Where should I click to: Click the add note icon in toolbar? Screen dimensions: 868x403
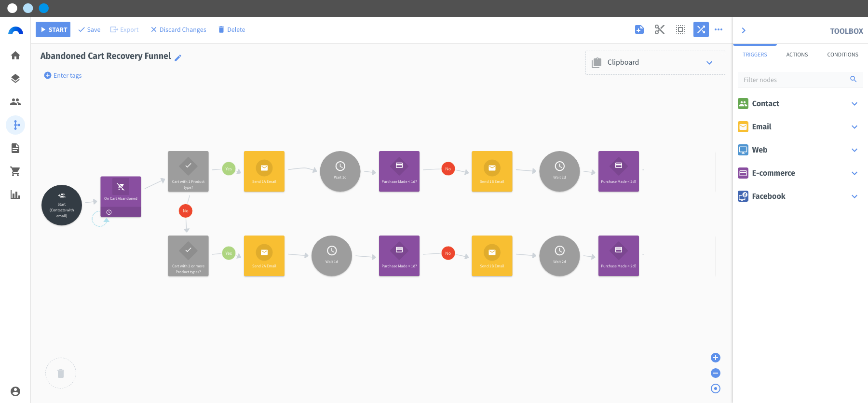(639, 29)
